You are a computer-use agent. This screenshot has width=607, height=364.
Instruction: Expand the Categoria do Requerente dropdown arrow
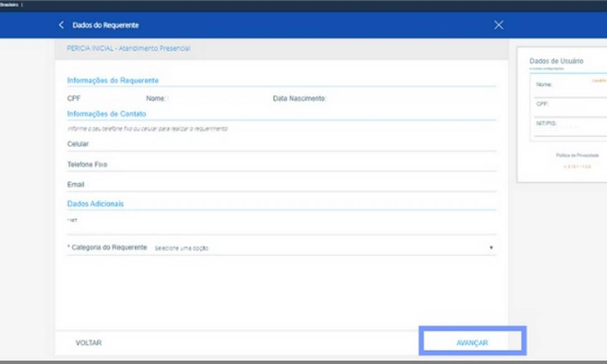[x=491, y=247]
